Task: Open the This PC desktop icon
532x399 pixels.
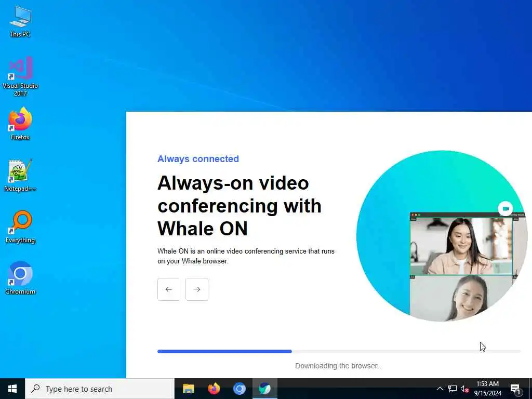Action: coord(20,21)
